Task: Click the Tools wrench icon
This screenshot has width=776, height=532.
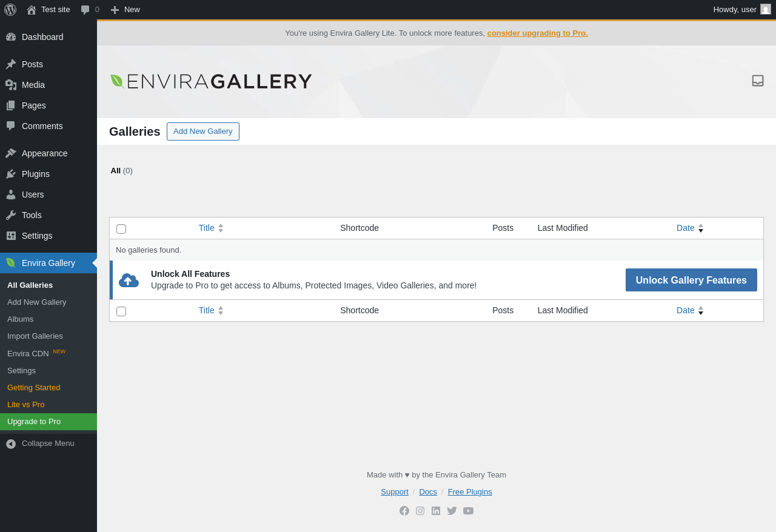Action: 11,215
